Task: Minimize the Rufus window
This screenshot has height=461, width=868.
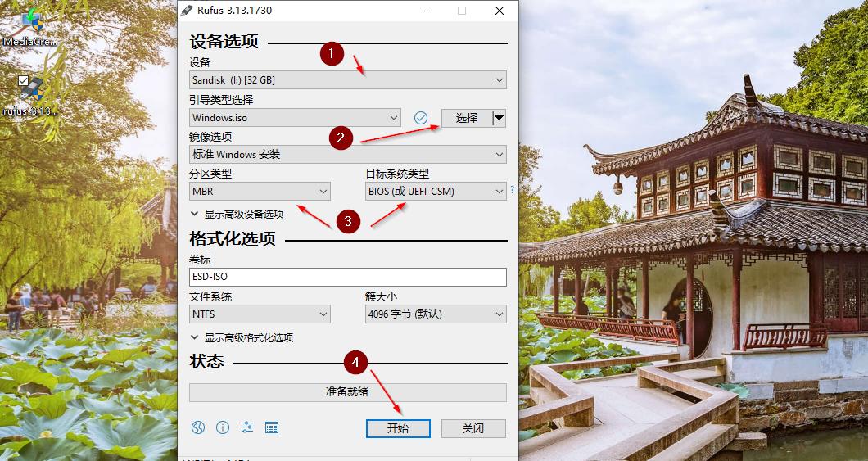Action: 425,11
